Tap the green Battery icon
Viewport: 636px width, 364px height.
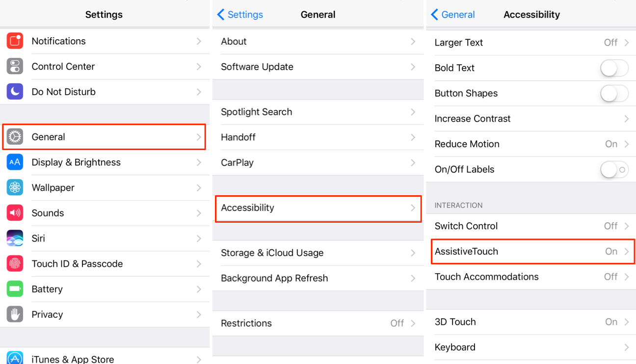(15, 289)
